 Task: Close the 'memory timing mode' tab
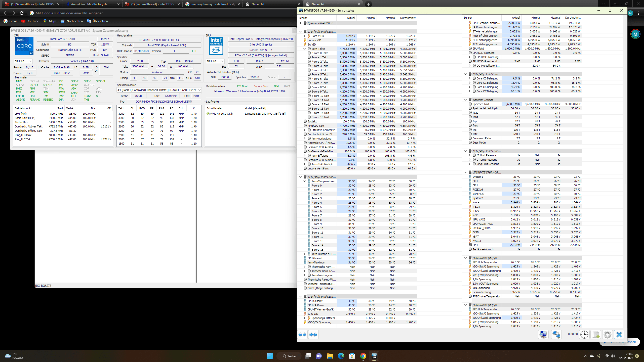click(x=239, y=4)
